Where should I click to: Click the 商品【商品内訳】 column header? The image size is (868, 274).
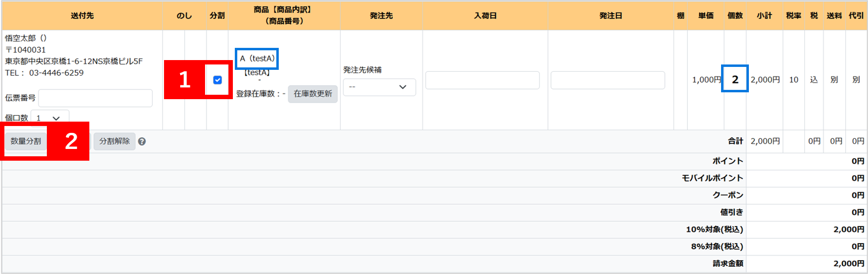284,16
